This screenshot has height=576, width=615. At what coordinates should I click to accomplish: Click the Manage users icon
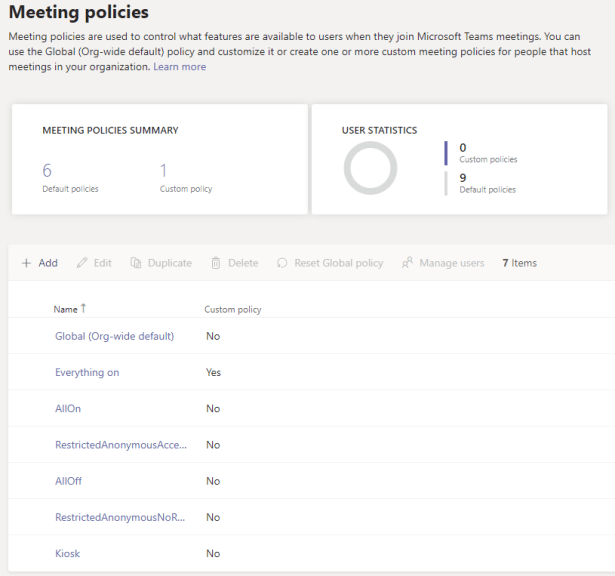407,263
